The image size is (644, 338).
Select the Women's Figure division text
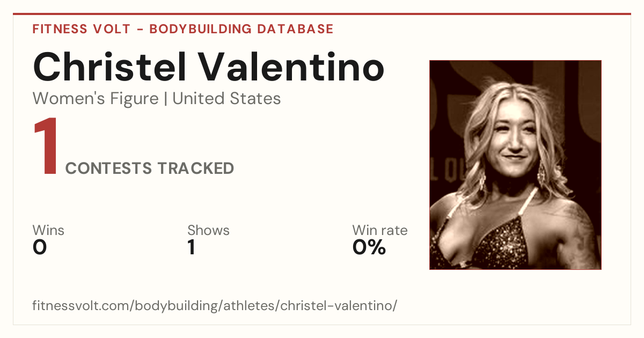96,99
